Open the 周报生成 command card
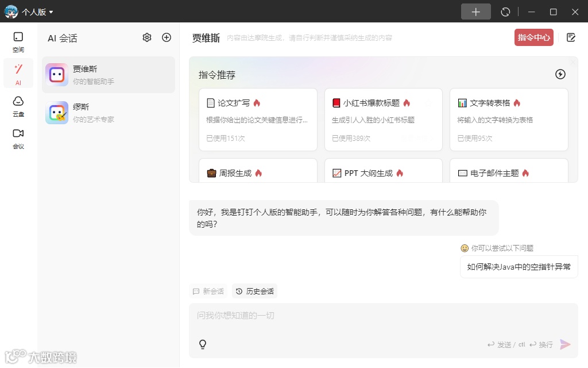 coord(258,171)
